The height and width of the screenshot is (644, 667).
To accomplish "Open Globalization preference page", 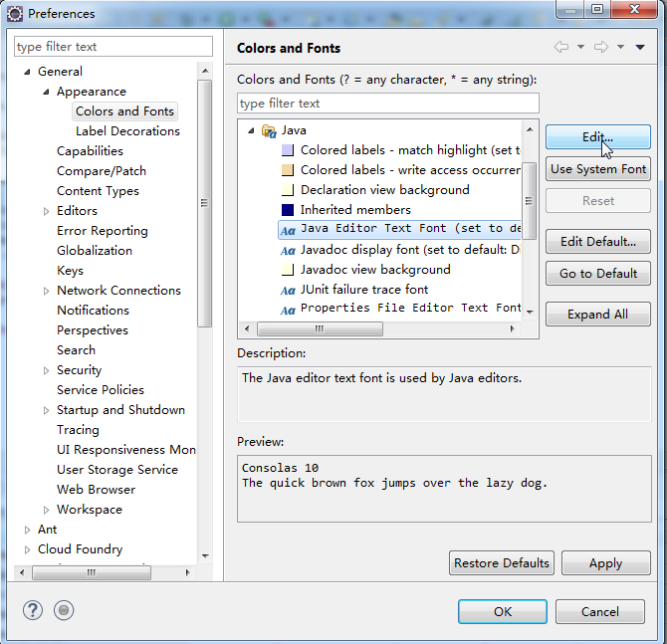I will (95, 251).
